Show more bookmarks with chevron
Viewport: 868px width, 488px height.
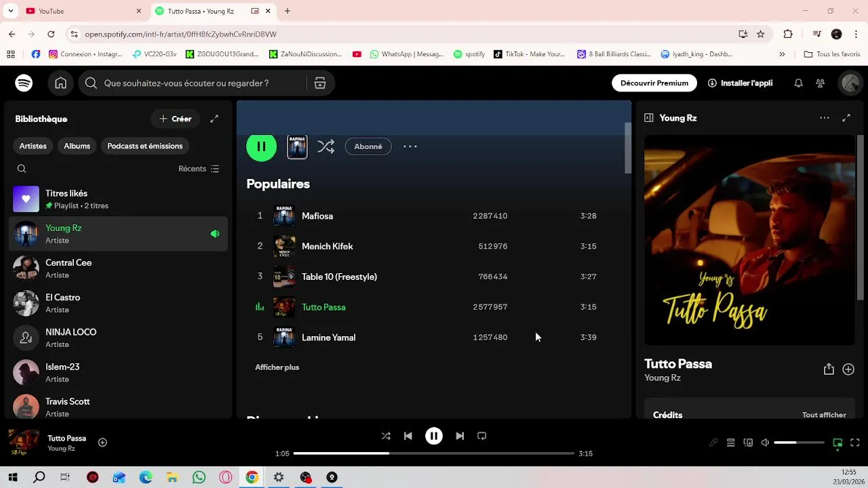[782, 54]
